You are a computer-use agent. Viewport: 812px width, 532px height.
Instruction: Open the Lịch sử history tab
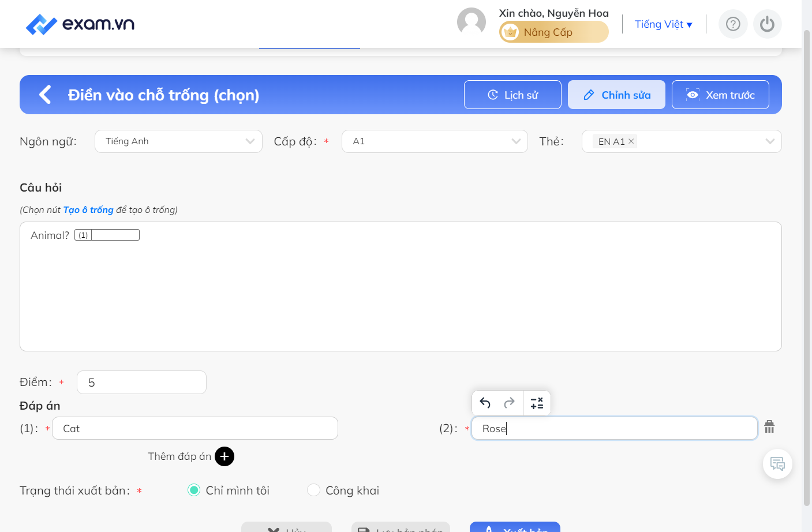coord(512,95)
